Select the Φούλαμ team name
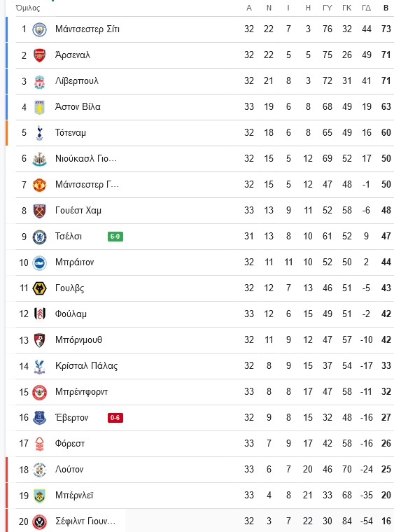 (x=71, y=314)
